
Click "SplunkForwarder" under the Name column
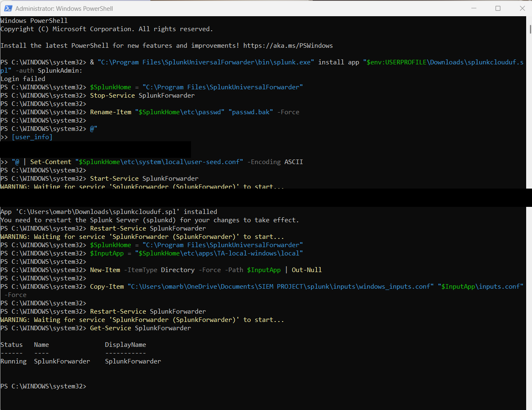tap(62, 361)
